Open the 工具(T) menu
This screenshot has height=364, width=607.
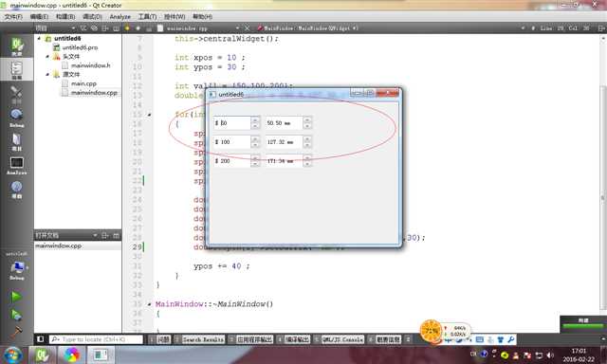tap(148, 17)
